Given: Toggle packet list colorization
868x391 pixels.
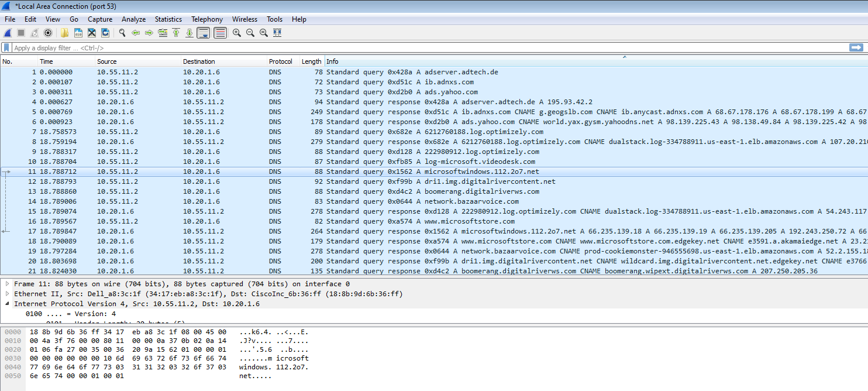Looking at the screenshot, I should coord(220,33).
